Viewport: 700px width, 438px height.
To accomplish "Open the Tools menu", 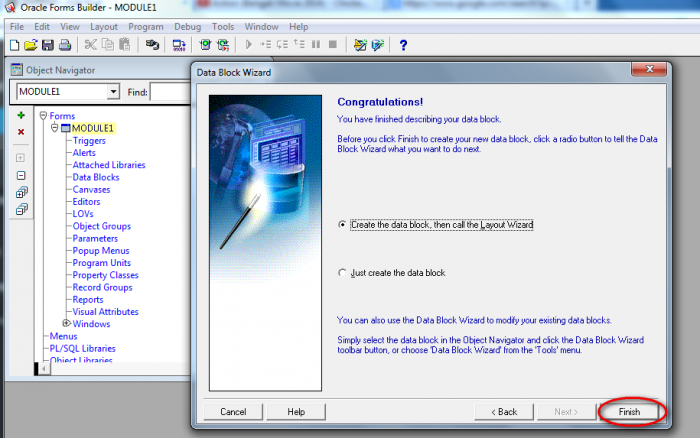I will pos(223,27).
